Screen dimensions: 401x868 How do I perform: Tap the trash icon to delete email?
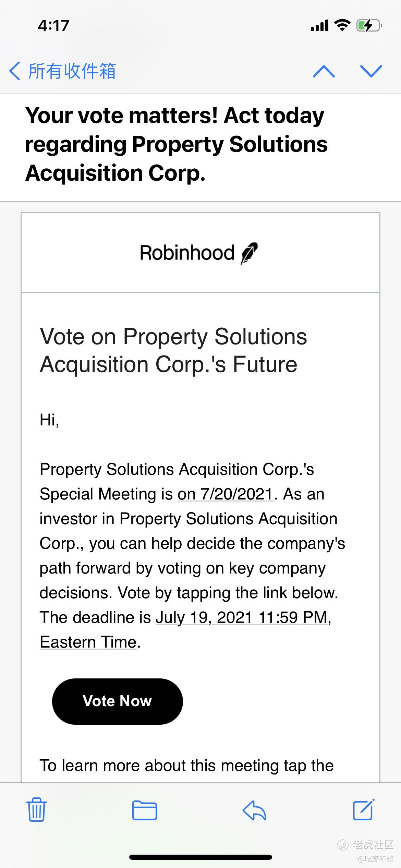click(36, 810)
